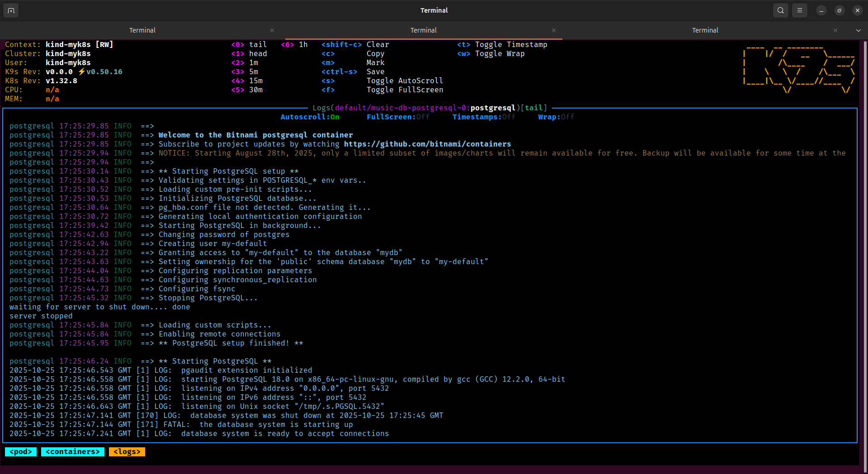This screenshot has height=474, width=868.
Task: Select the middle active Terminal tab
Action: (424, 30)
